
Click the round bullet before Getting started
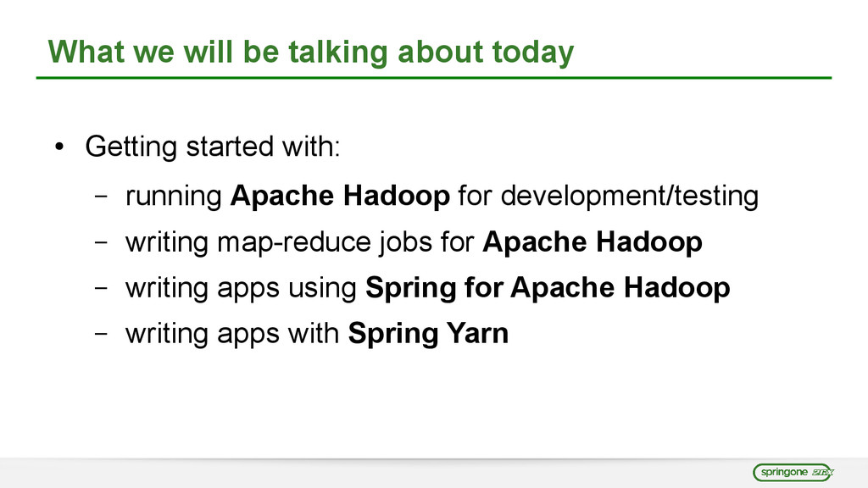pos(58,149)
